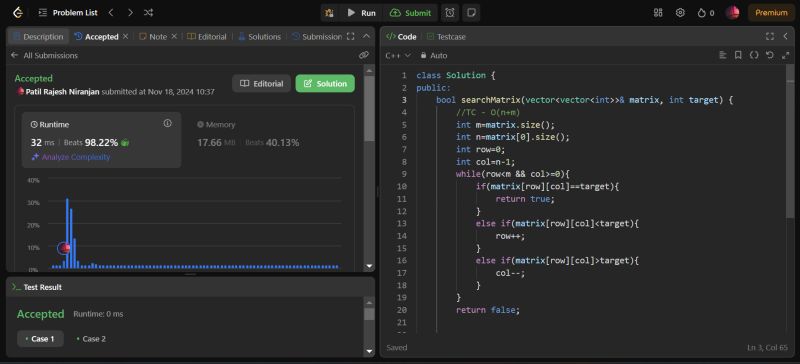Viewport: 800px width, 364px height.
Task: Go back via All Submissions arrow
Action: (14, 55)
